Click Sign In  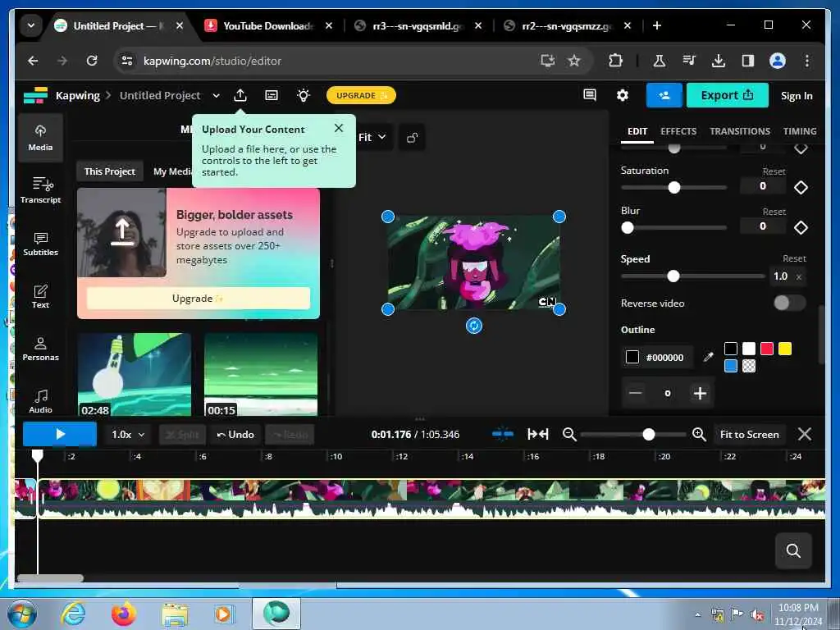point(796,96)
